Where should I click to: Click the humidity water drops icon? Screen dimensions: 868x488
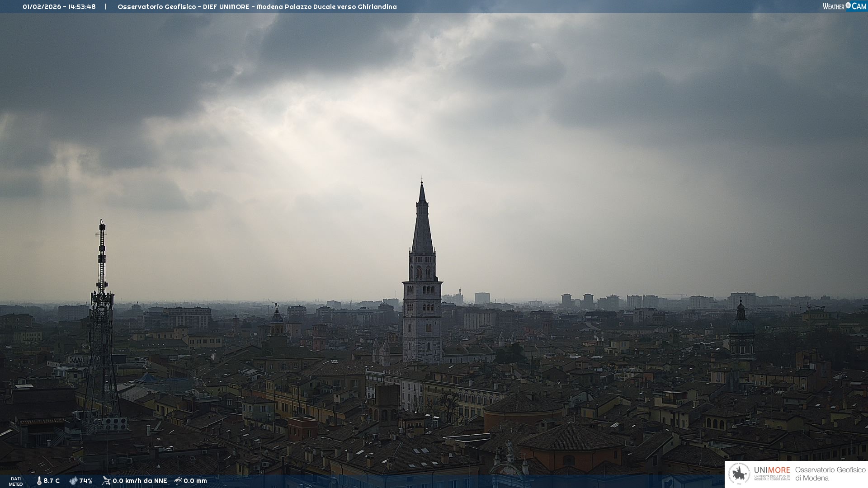pos(73,481)
